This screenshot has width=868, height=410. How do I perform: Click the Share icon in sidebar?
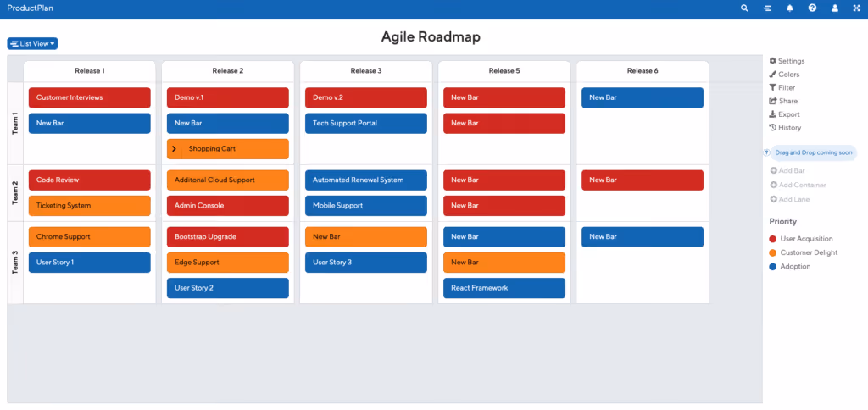773,101
